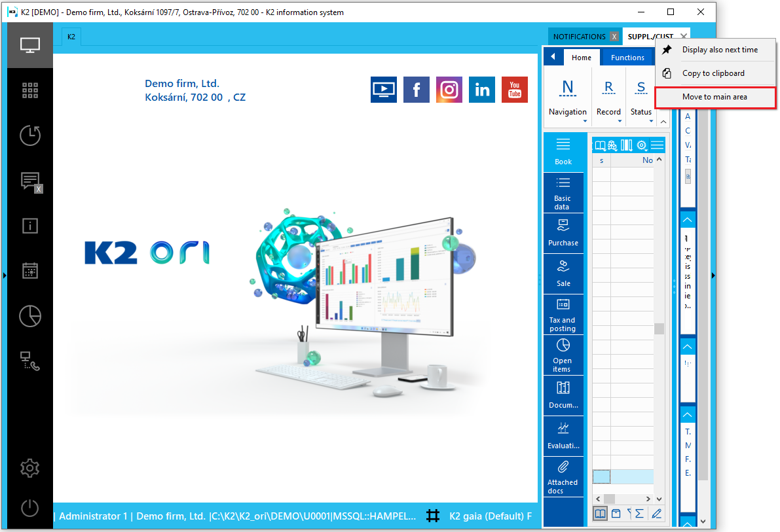Screen dimensions: 780x532
Task: Click the hash icon in status bar
Action: (x=433, y=516)
